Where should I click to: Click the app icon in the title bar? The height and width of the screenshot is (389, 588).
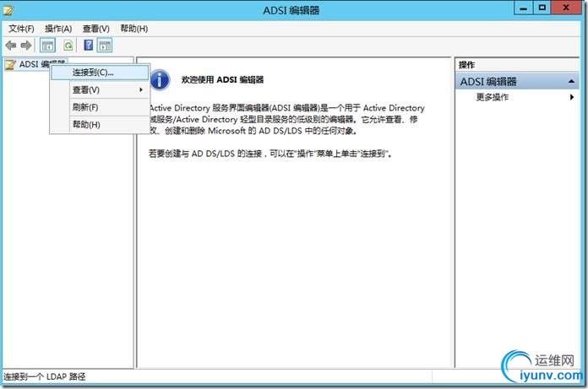[x=8, y=10]
